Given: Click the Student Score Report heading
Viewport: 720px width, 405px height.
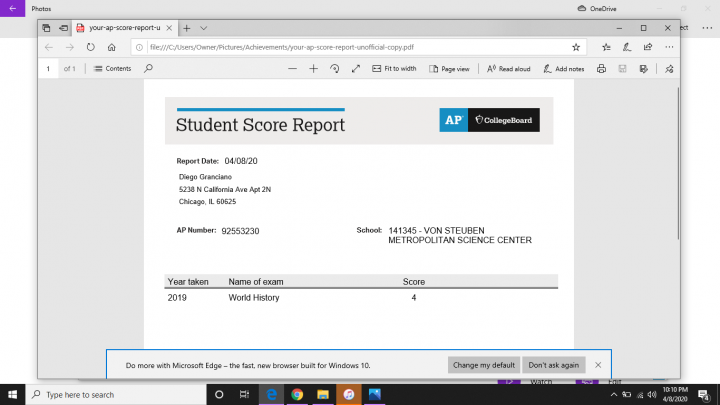Looking at the screenshot, I should point(260,125).
